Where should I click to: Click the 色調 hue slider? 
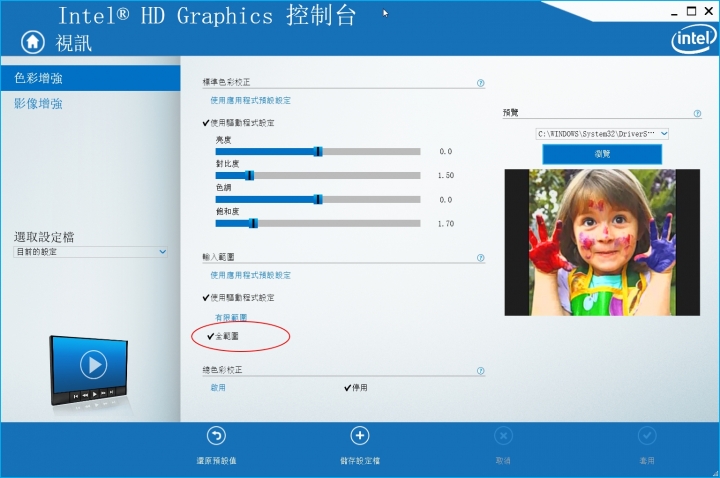(x=318, y=199)
